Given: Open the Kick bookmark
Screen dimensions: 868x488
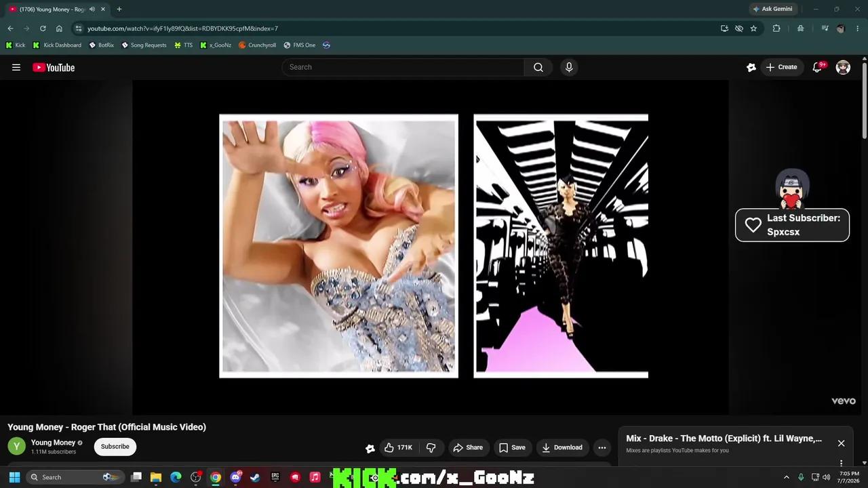Looking at the screenshot, I should 16,45.
